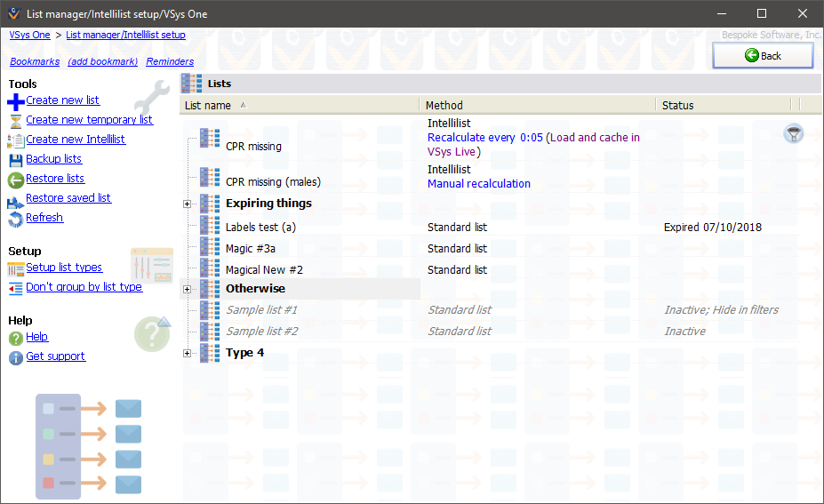Click the group icon beside Otherwise
The width and height of the screenshot is (824, 504).
tap(210, 289)
